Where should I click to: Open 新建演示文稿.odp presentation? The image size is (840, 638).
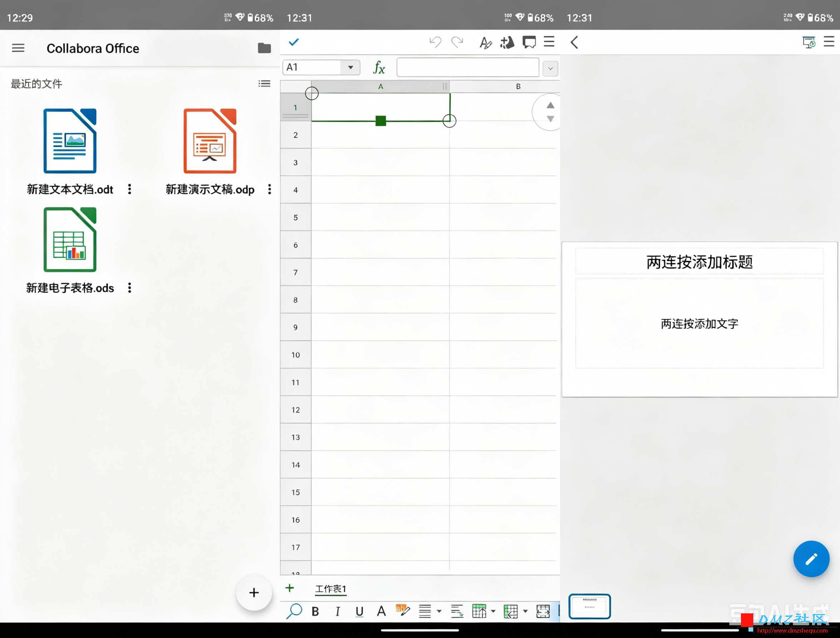(210, 141)
